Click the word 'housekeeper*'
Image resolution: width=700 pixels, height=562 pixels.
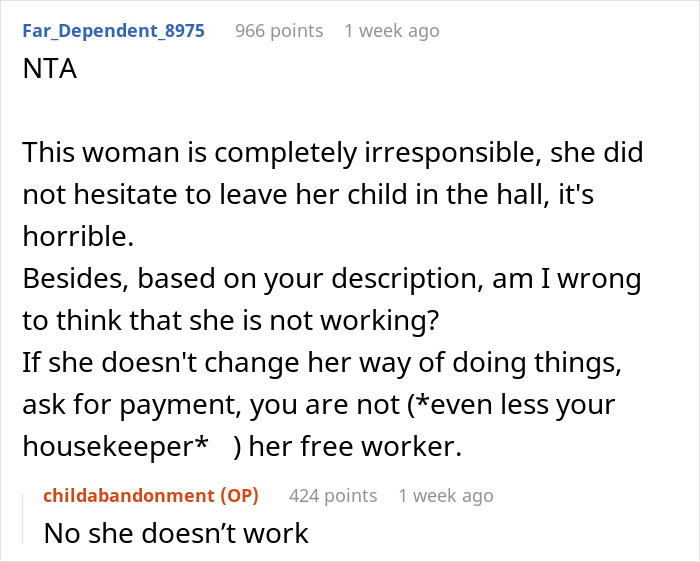tap(121, 448)
